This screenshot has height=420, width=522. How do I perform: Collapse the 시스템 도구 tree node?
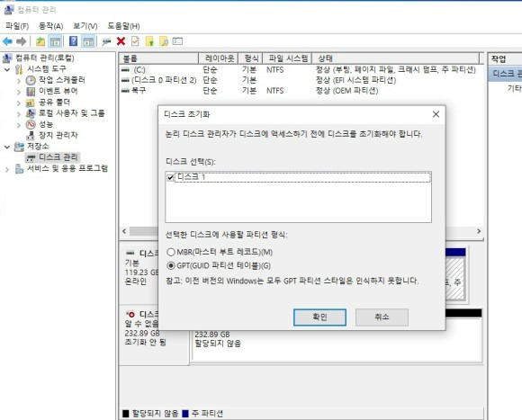pyautogui.click(x=7, y=69)
